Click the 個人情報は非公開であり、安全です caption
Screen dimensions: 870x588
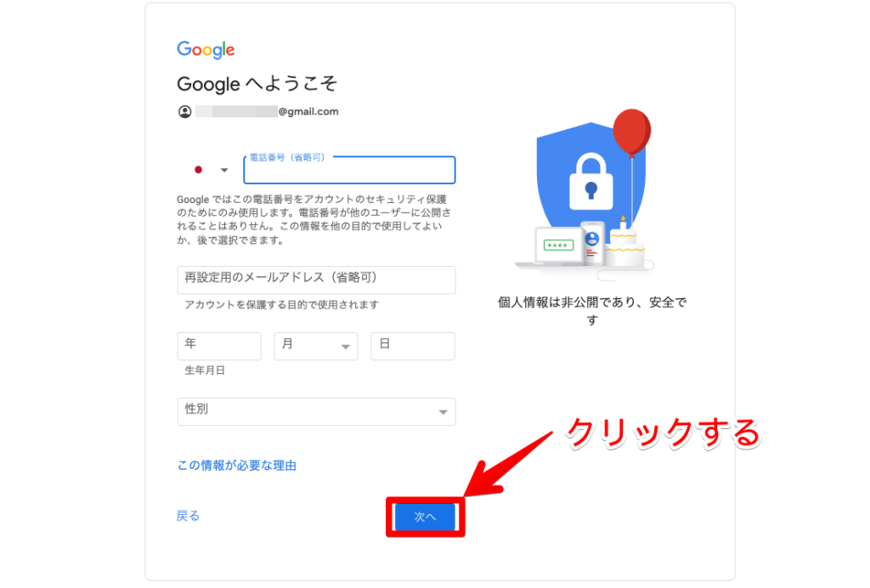[592, 311]
